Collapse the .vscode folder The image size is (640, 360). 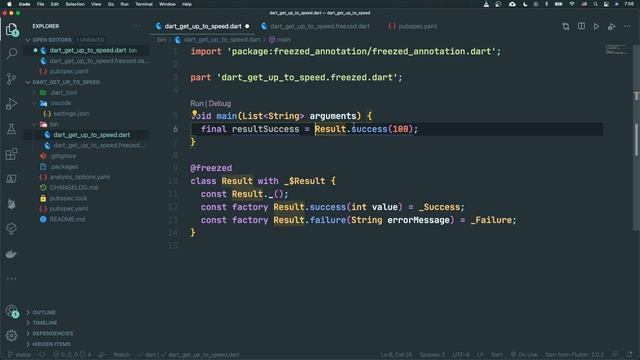tap(60, 103)
